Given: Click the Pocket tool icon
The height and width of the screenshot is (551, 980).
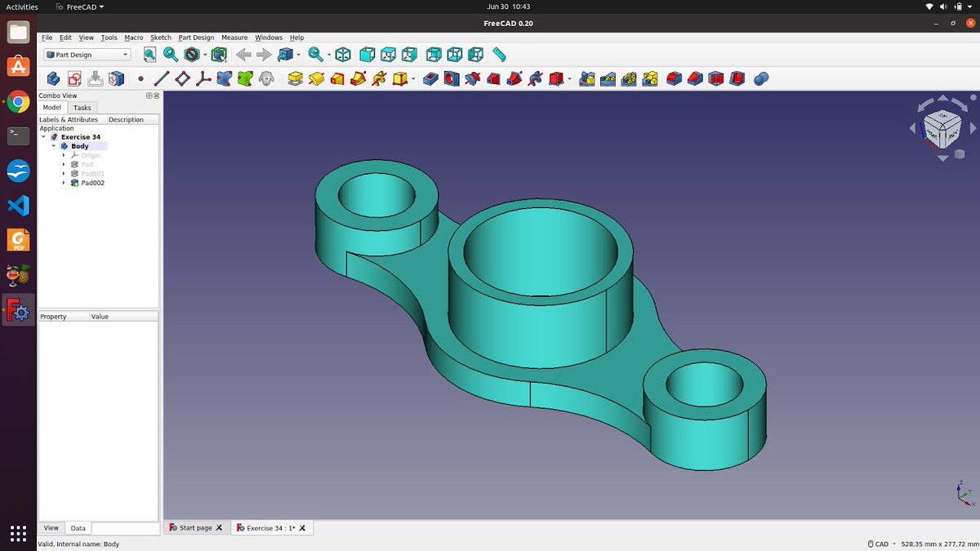Looking at the screenshot, I should tap(430, 78).
